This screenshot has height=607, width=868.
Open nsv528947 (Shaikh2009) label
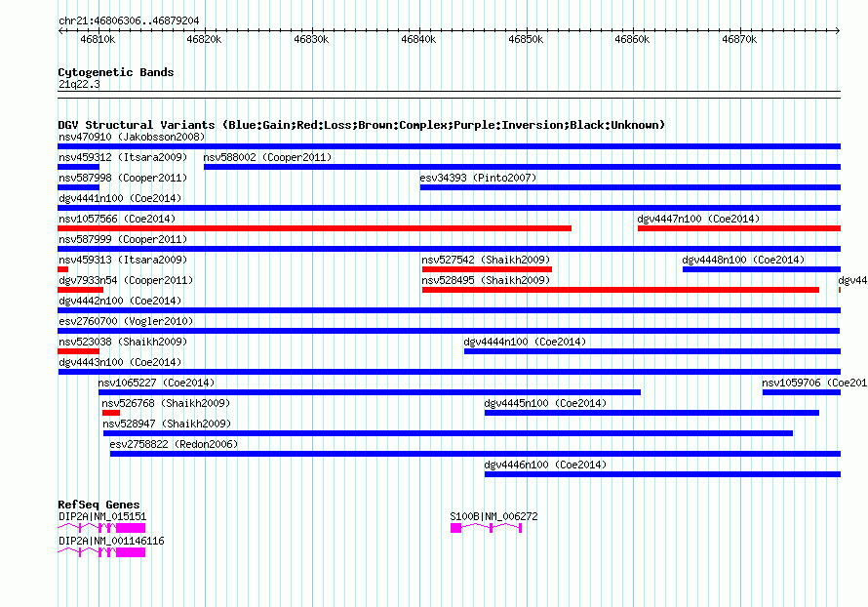167,424
